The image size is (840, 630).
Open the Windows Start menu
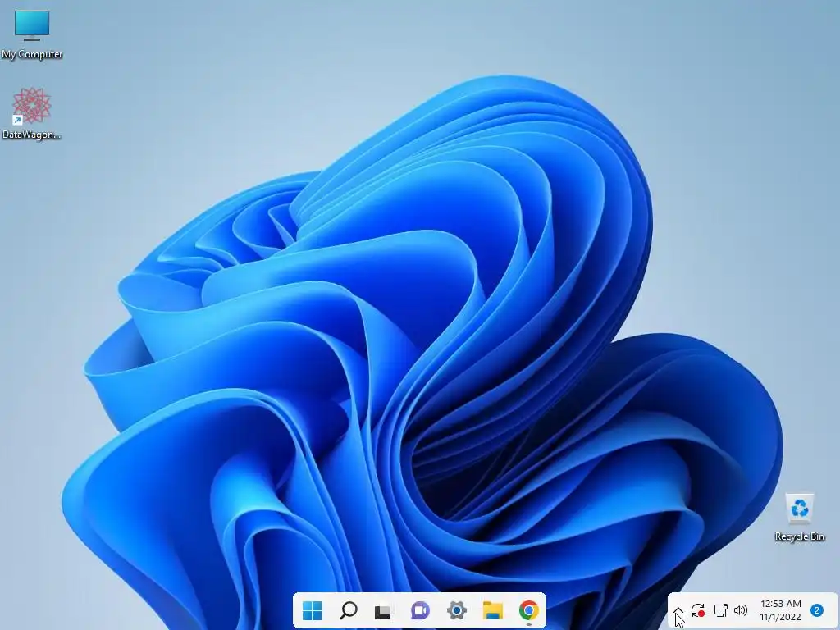point(312,610)
